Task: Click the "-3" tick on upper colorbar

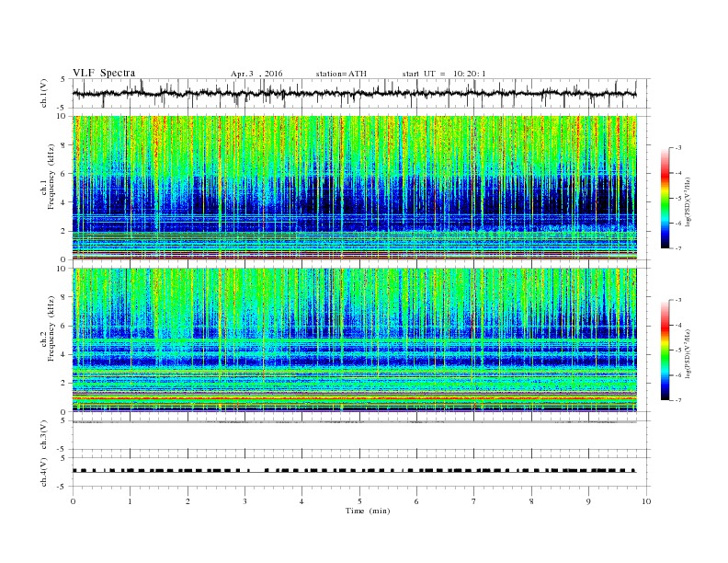Action: point(678,148)
